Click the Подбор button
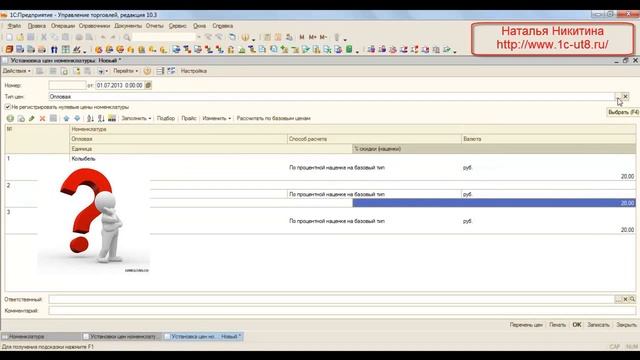Screen dimensions: 640x360 pos(166,118)
